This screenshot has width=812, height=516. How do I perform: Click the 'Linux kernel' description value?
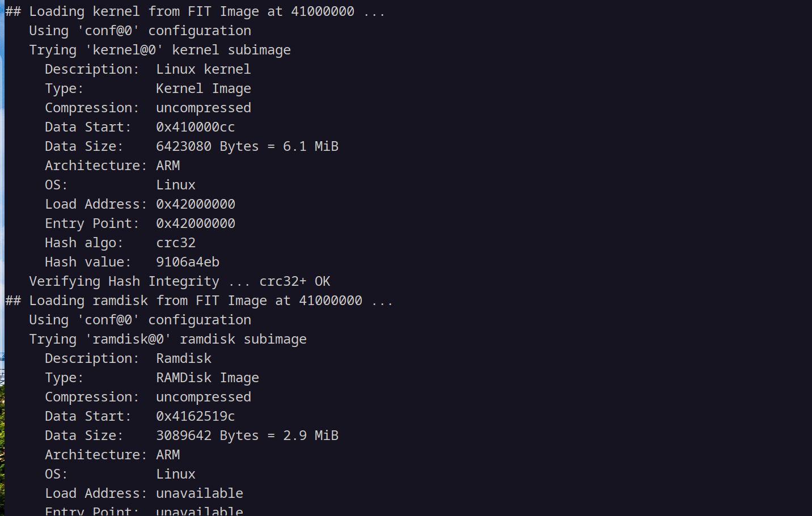[x=204, y=69]
